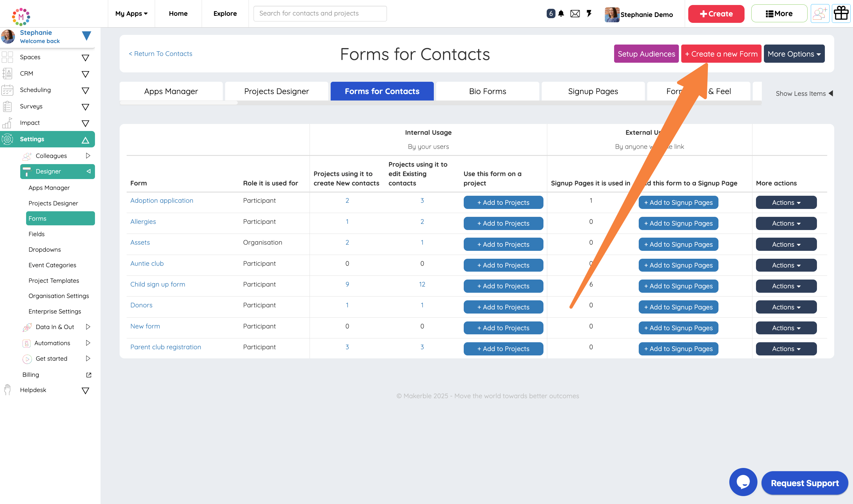Viewport: 853px width, 504px height.
Task: Open the gift box icon
Action: coord(841,13)
